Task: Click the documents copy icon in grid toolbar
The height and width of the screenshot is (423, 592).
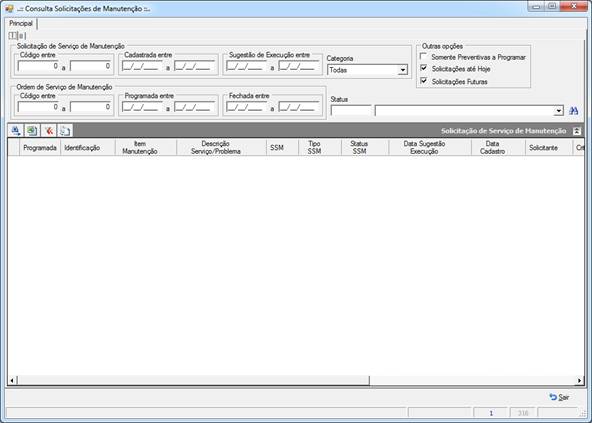Action: coord(65,131)
